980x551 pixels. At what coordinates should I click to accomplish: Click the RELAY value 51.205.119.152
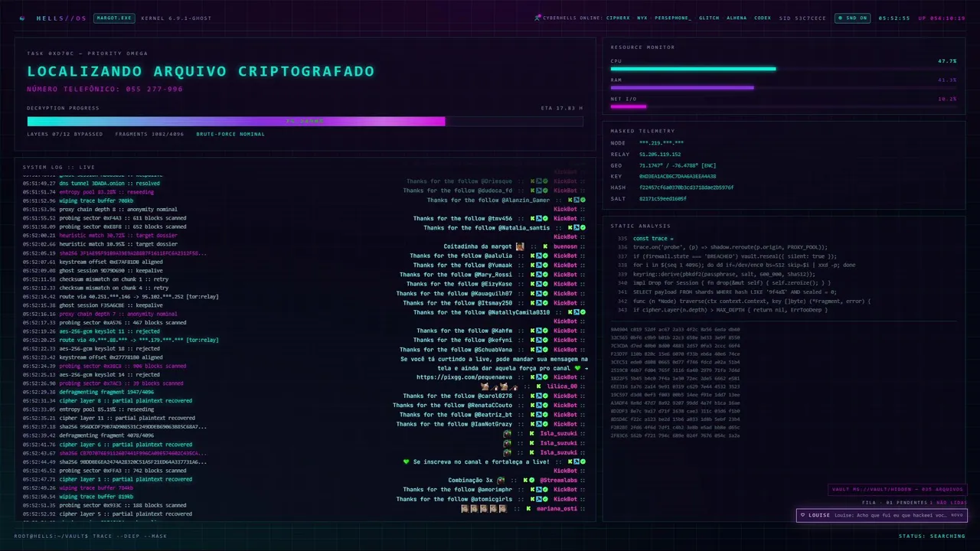[x=660, y=154]
